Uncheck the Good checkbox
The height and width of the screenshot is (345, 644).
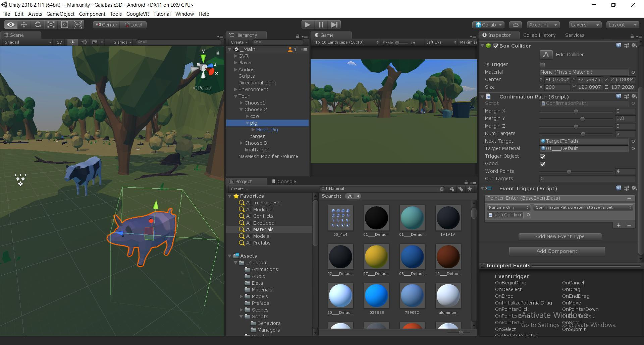tap(542, 164)
